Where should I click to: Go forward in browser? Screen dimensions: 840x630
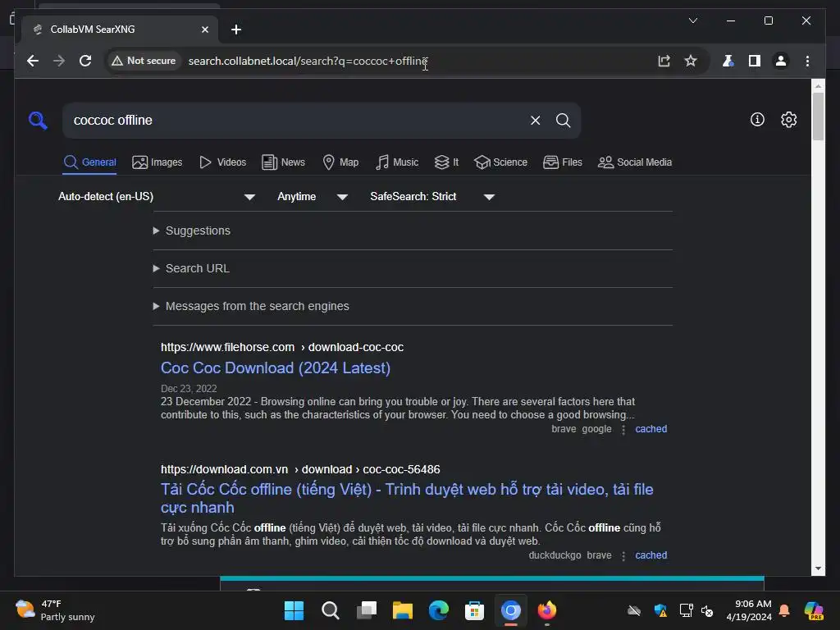(59, 61)
